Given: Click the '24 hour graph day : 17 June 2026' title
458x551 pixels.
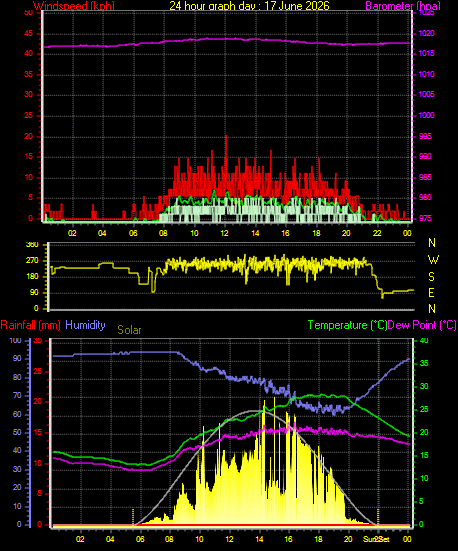Looking at the screenshot, I should pyautogui.click(x=250, y=5).
